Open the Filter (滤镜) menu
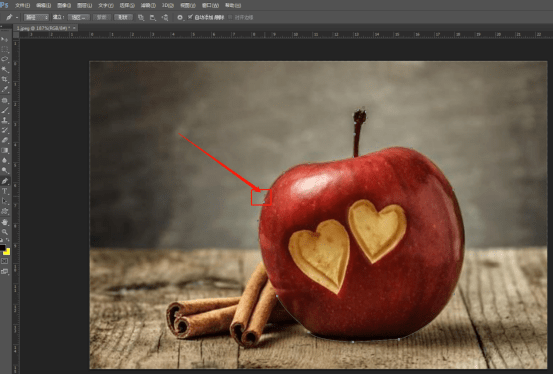 click(148, 5)
